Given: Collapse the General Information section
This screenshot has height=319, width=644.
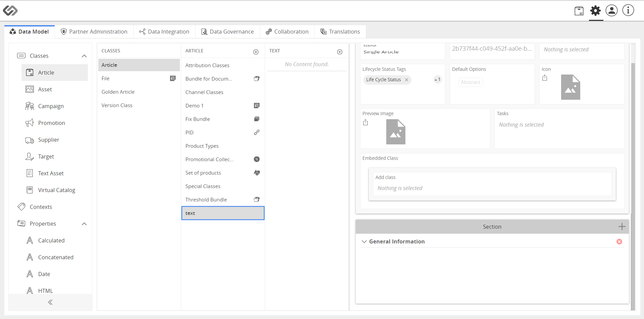Looking at the screenshot, I should (364, 241).
